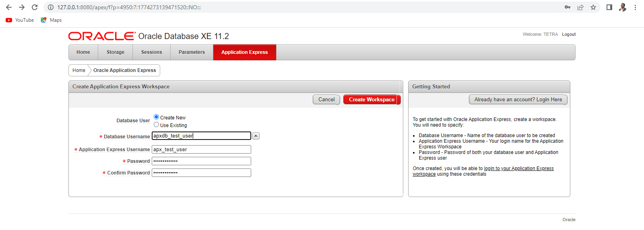Click the browser forward arrow

click(22, 7)
